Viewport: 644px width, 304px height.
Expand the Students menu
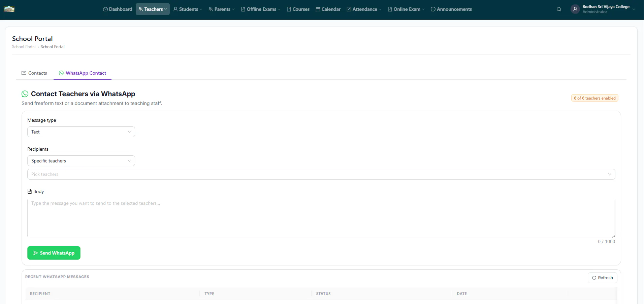click(x=188, y=9)
